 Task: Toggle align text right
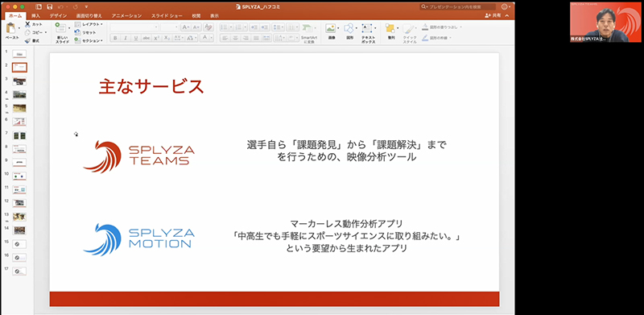click(x=246, y=38)
